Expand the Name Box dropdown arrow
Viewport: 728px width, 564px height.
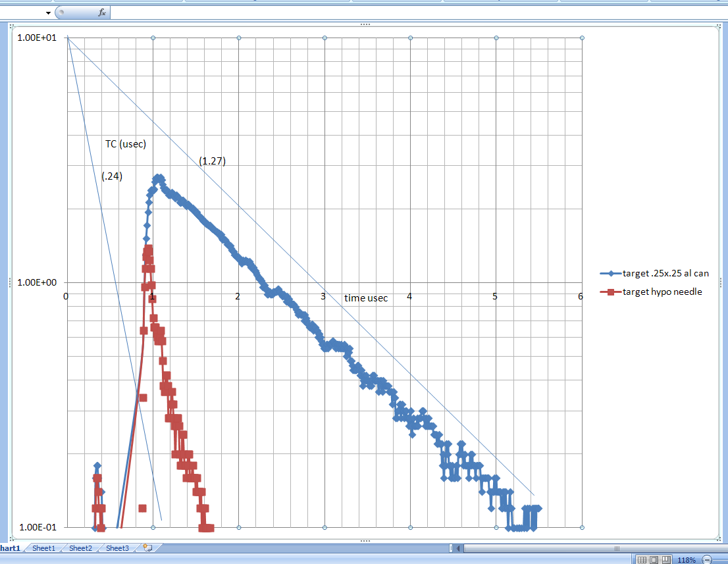(x=48, y=13)
